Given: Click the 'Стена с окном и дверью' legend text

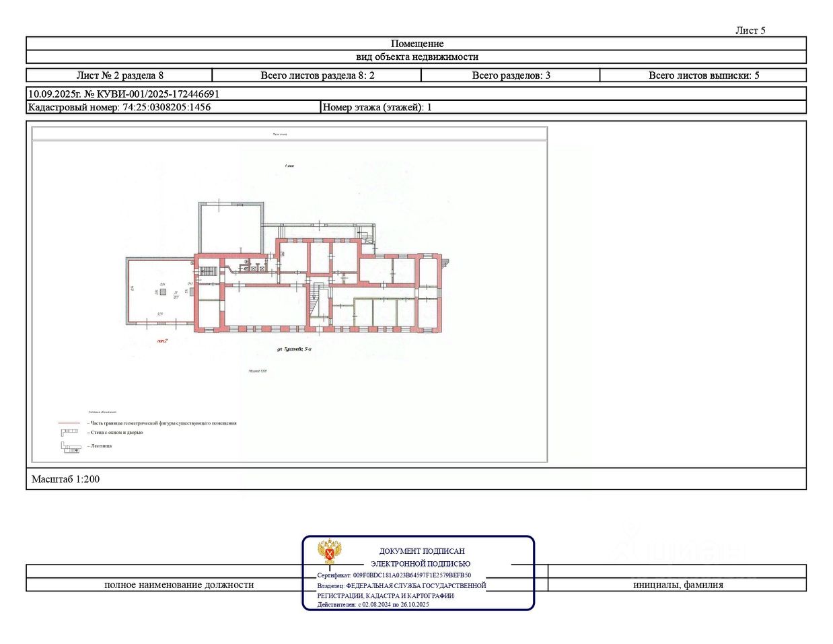Looking at the screenshot, I should pos(114,432).
